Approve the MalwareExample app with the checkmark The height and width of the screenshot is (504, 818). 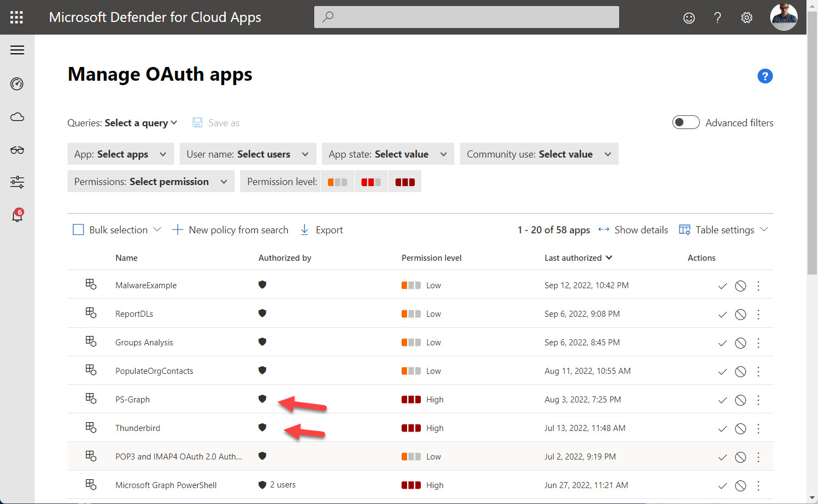[x=722, y=285]
